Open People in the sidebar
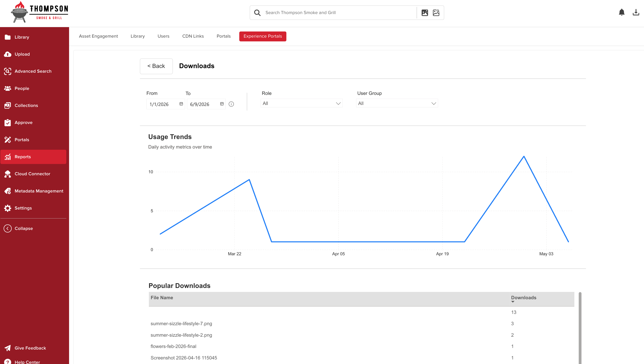The image size is (644, 364). 33,89
